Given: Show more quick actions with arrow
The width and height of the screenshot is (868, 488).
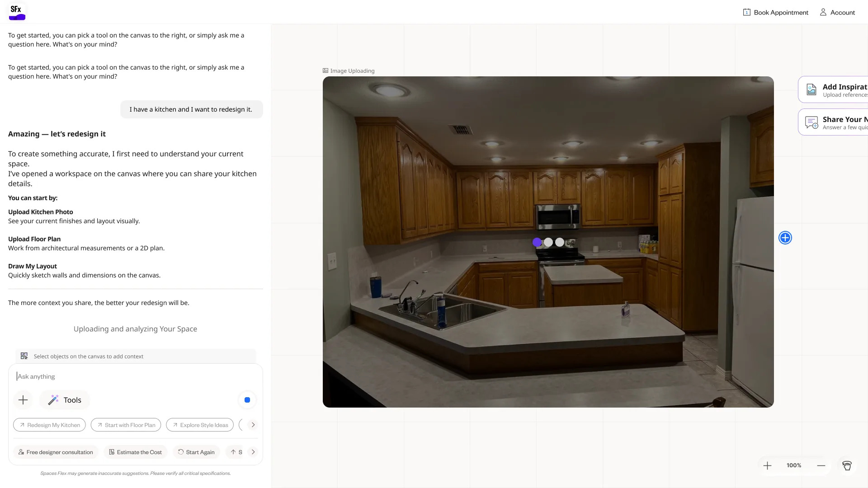Looking at the screenshot, I should [x=253, y=452].
